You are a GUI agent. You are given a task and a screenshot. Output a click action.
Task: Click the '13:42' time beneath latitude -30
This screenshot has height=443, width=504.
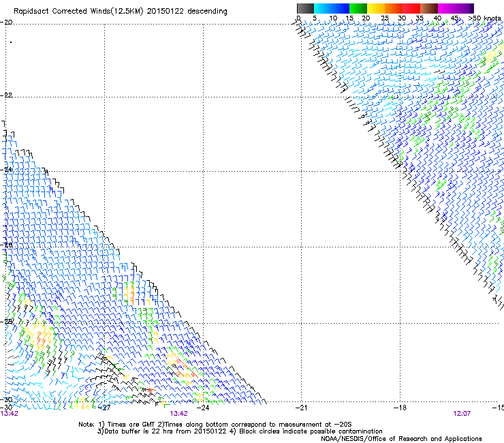tap(10, 414)
